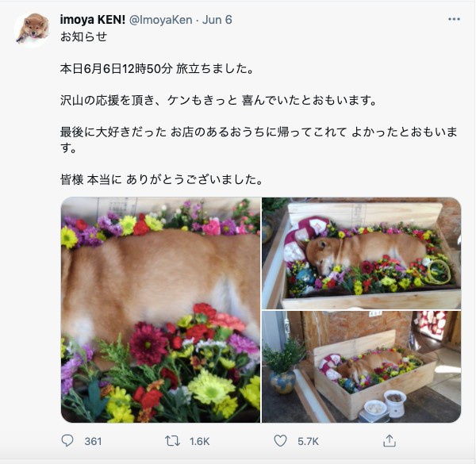
Task: Enlarge the large close-up photo of dog and flowers
Action: (160, 310)
